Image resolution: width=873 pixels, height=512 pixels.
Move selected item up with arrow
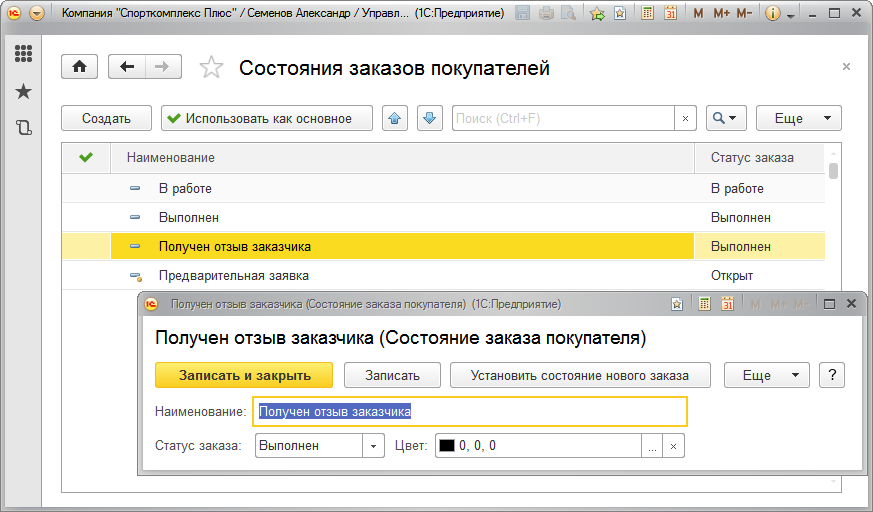396,118
